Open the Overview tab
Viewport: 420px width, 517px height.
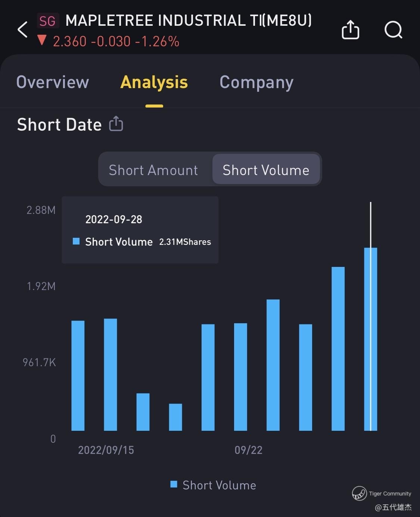[x=53, y=82]
